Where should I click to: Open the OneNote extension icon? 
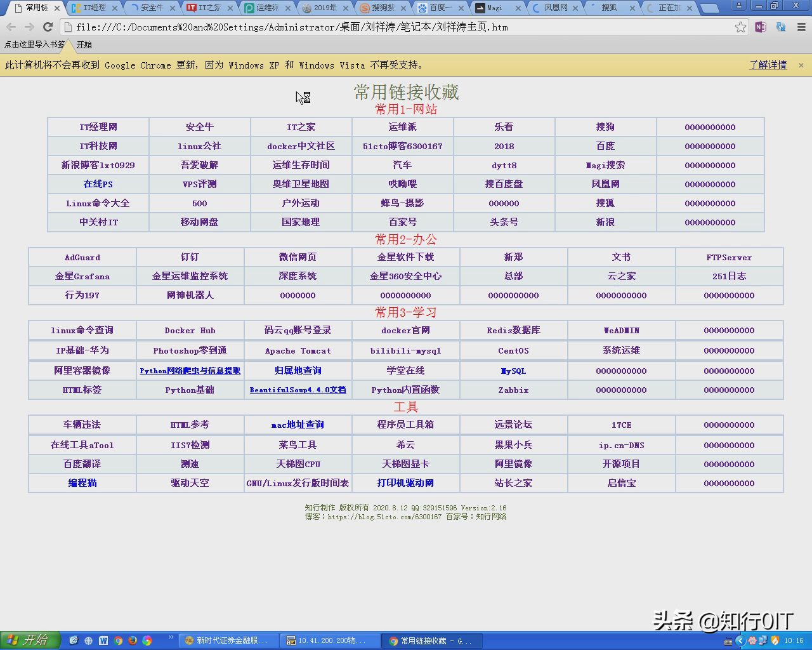pos(761,27)
